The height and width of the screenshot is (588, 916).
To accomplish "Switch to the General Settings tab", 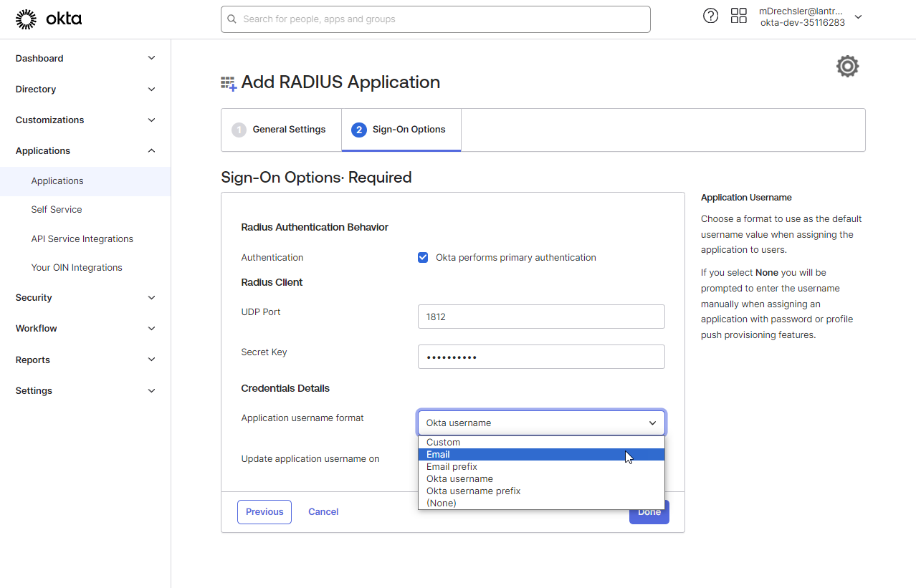I will click(x=281, y=130).
